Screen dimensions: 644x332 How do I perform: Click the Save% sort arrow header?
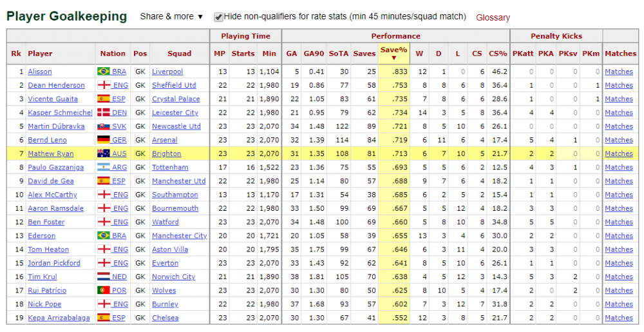tap(394, 54)
